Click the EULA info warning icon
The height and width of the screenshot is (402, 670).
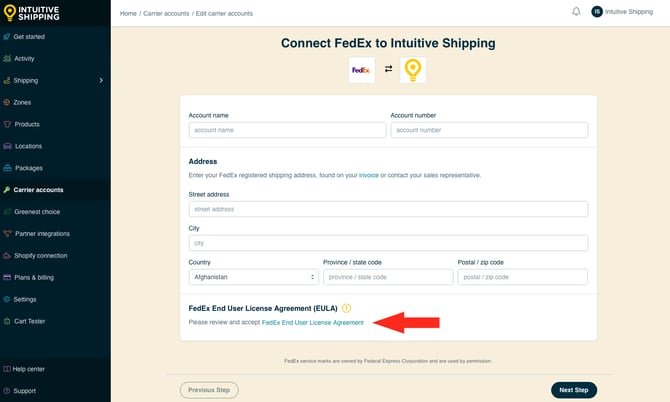[347, 308]
